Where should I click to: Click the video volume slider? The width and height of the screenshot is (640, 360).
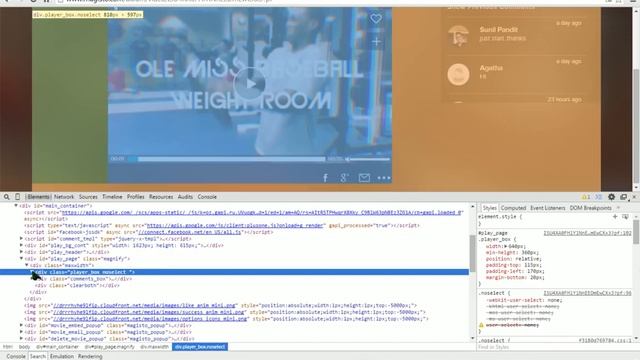370,159
